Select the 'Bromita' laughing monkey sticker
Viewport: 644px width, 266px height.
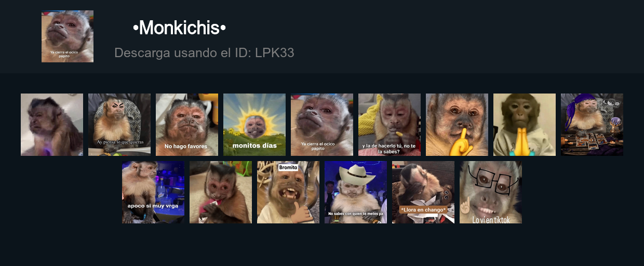pyautogui.click(x=288, y=192)
